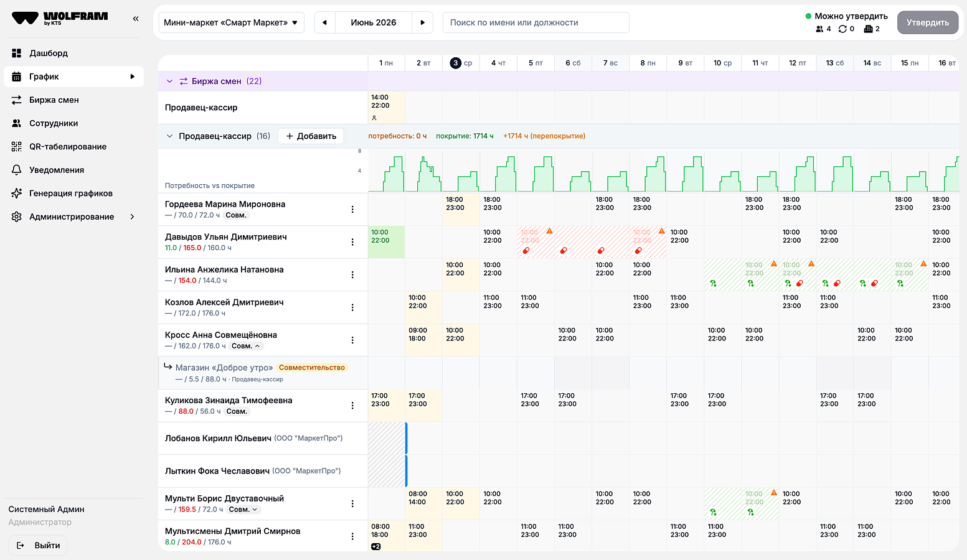Click the + Добавить button
The width and height of the screenshot is (967, 560).
click(x=311, y=136)
